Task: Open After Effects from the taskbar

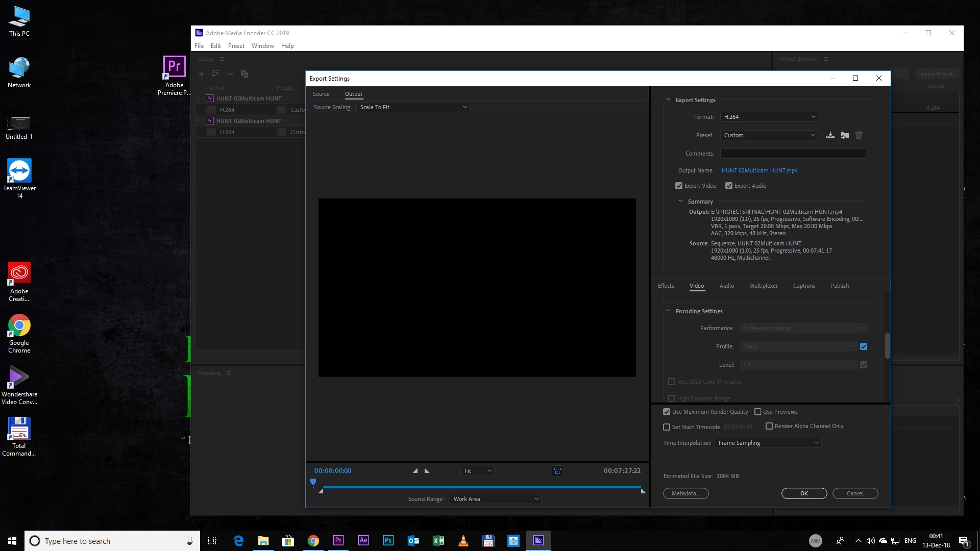Action: (363, 541)
